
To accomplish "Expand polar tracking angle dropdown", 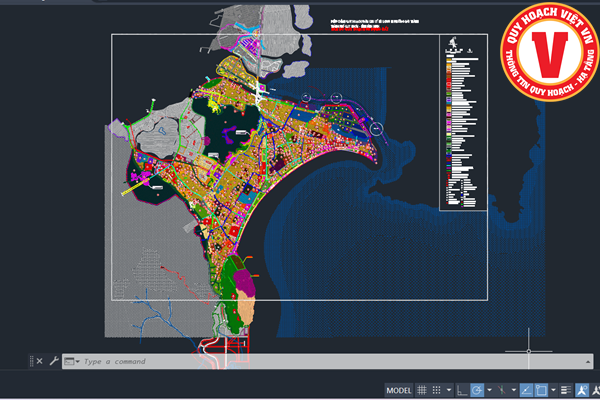I will click(490, 390).
